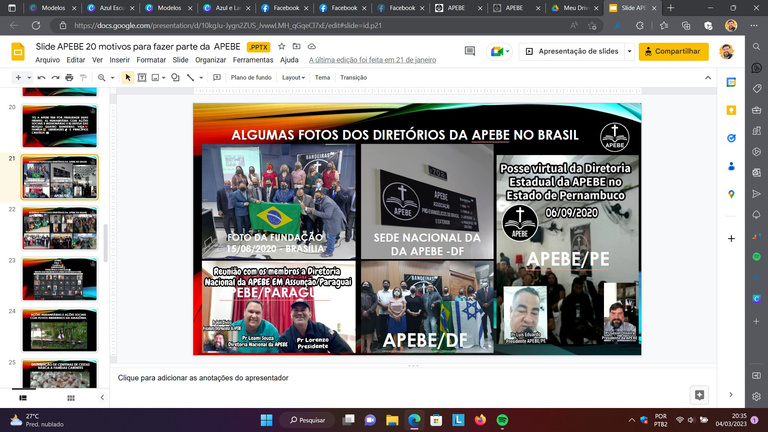Click the Compartilhar button
The image size is (768, 432).
(x=673, y=51)
